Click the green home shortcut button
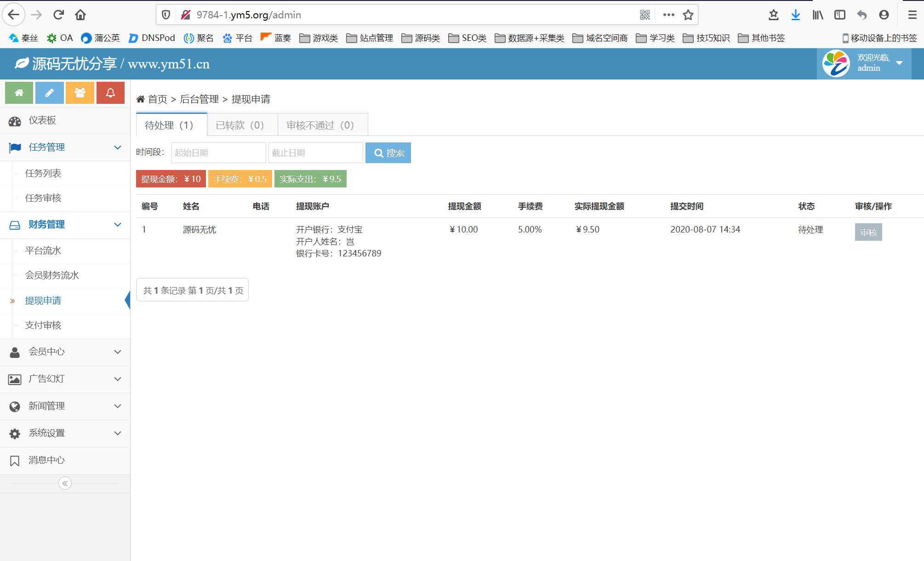The image size is (924, 561). click(19, 93)
